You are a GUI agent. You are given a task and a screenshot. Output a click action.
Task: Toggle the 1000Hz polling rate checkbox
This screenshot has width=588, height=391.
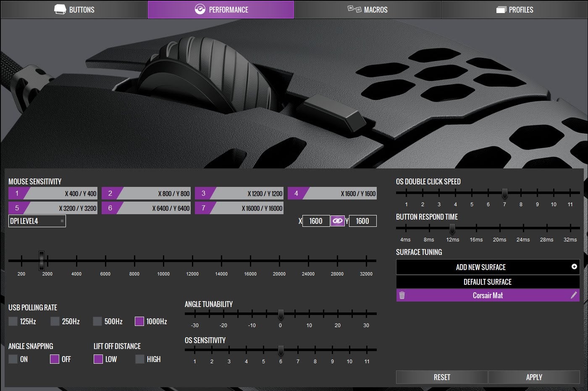pos(139,321)
